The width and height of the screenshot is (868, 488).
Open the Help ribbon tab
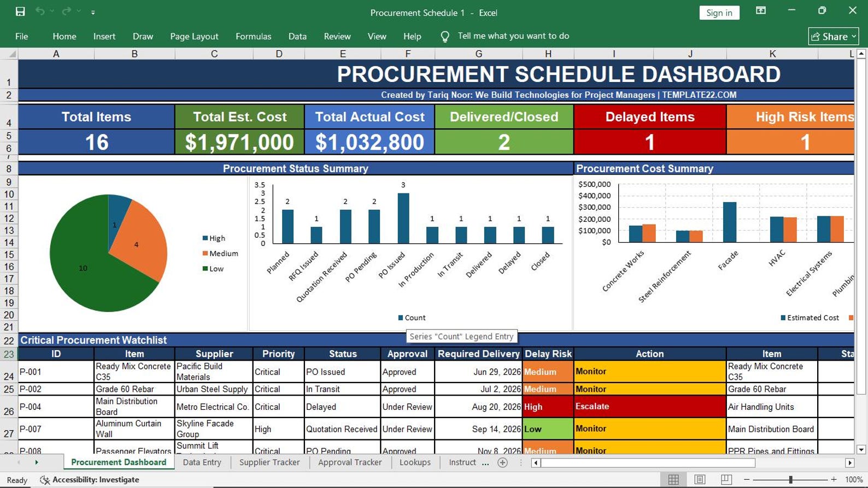pos(412,37)
